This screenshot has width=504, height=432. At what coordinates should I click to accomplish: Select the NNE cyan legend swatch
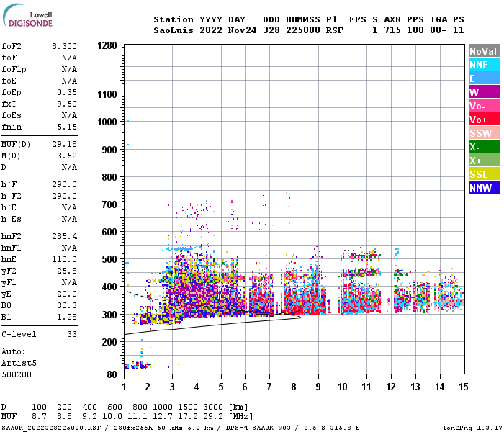point(484,65)
